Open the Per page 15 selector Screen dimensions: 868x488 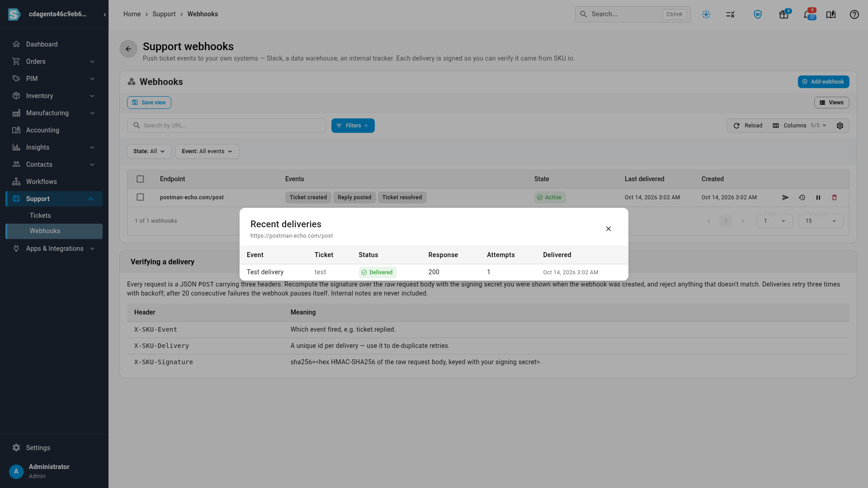coord(821,221)
